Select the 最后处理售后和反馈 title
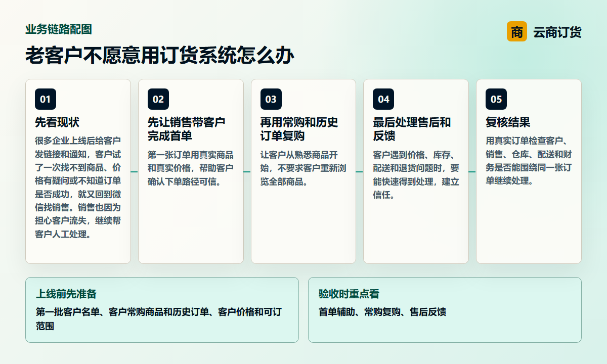This screenshot has height=364, width=607. 412,129
